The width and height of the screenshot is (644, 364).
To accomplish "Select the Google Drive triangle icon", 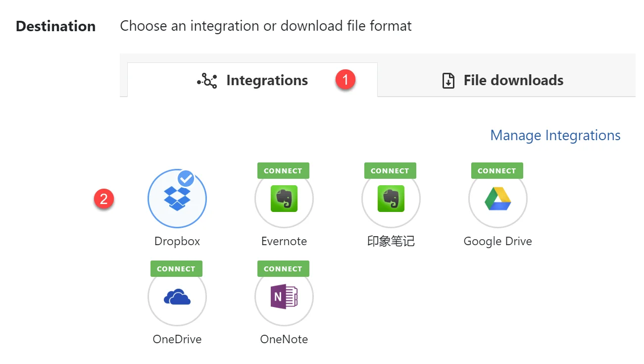I will pos(498,199).
